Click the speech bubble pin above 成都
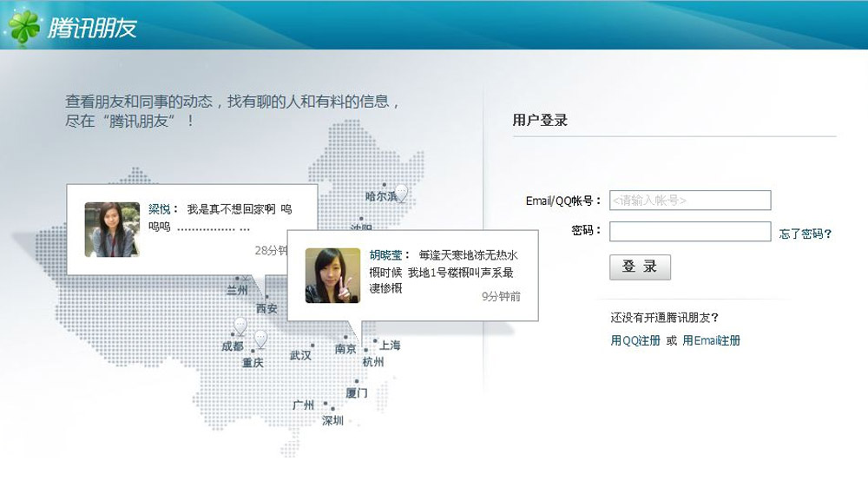868x494 pixels. (240, 326)
